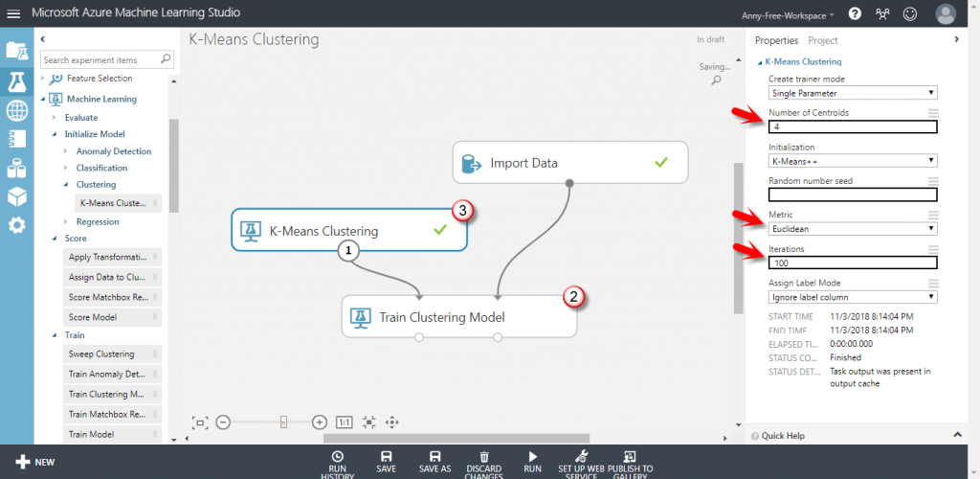This screenshot has width=980, height=479.
Task: Expand the Regression tree node
Action: 66,222
